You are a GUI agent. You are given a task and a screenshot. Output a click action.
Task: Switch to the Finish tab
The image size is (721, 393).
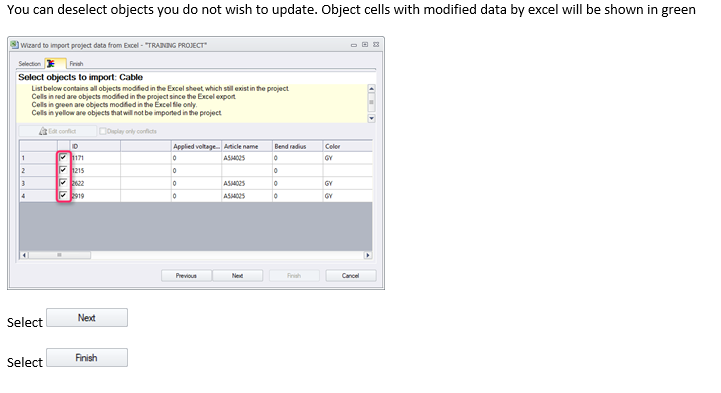pyautogui.click(x=76, y=64)
